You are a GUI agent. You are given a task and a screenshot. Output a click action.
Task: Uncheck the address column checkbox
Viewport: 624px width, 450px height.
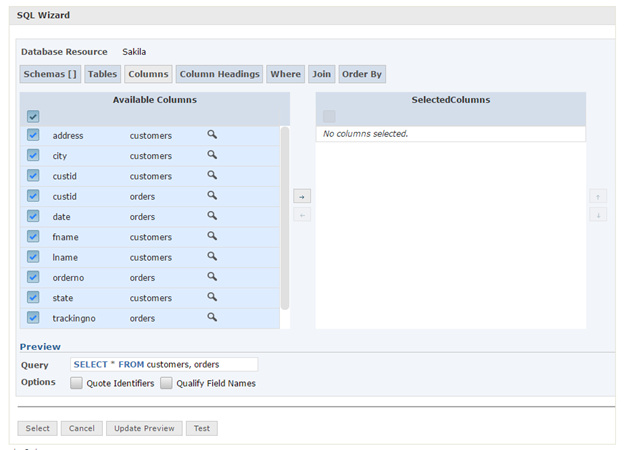click(x=33, y=135)
